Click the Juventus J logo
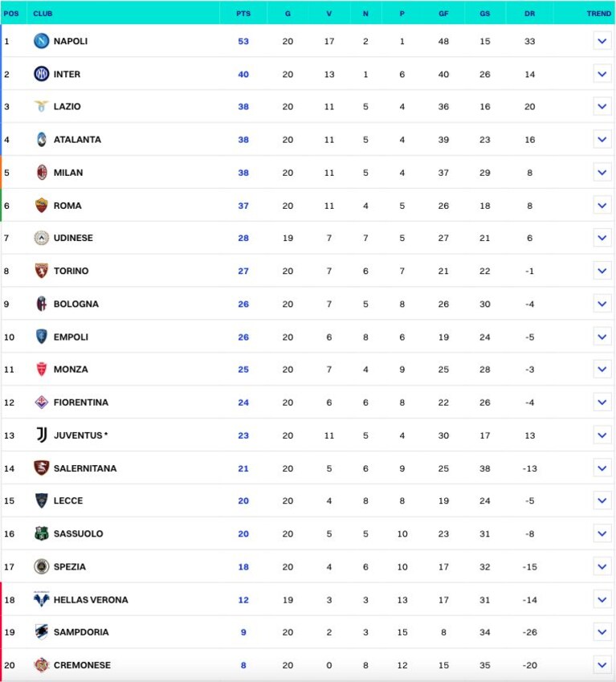Image resolution: width=616 pixels, height=682 pixels. pos(41,435)
